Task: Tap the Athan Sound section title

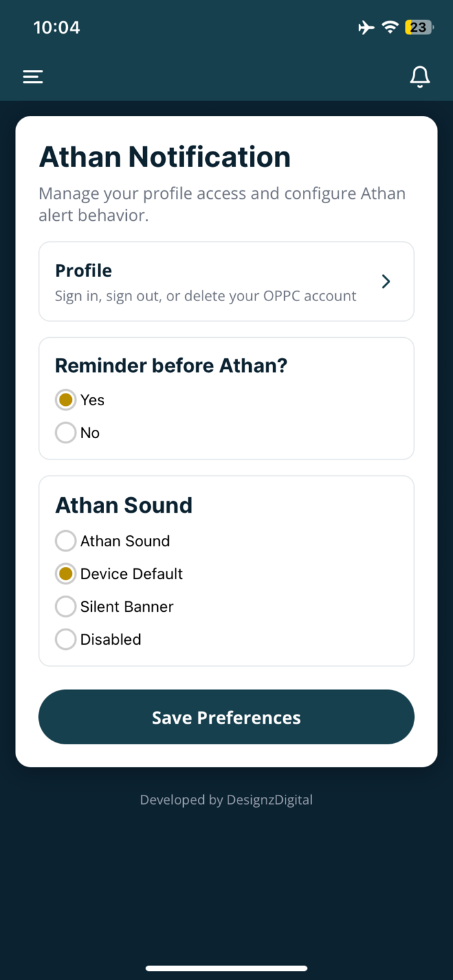Action: (124, 506)
